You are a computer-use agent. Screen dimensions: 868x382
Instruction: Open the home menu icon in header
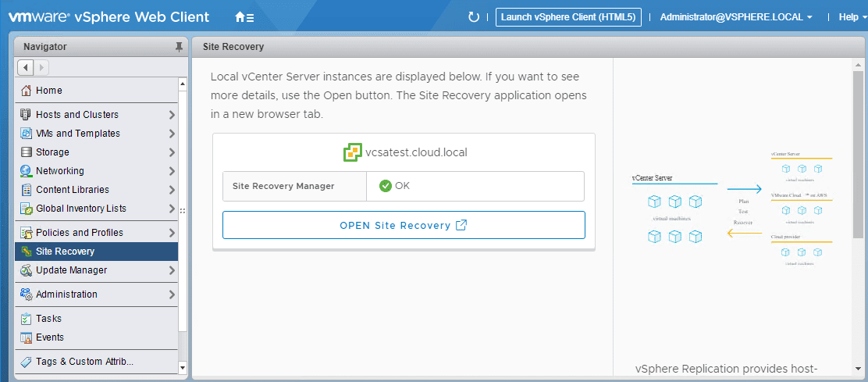coord(244,17)
